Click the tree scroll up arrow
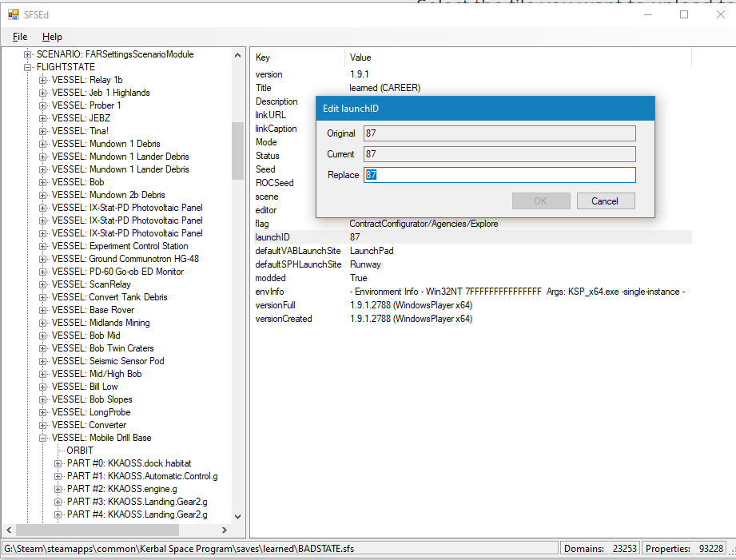This screenshot has height=560, width=736. click(237, 55)
